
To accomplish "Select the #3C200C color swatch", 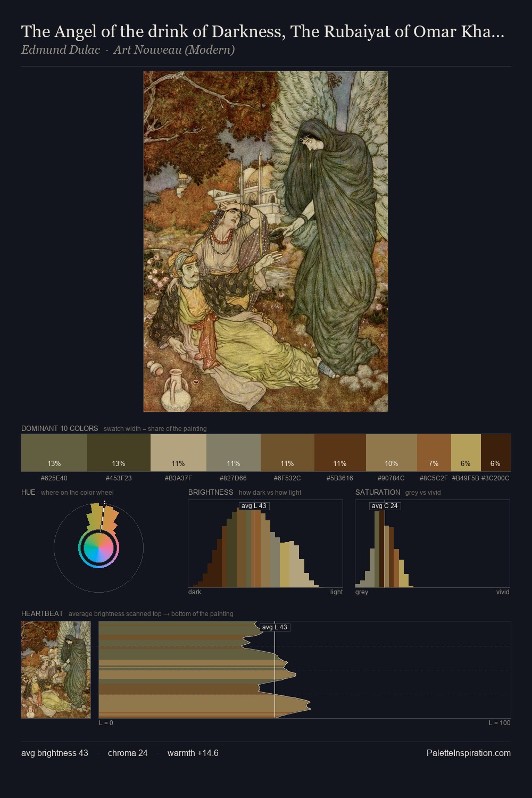I will point(496,453).
